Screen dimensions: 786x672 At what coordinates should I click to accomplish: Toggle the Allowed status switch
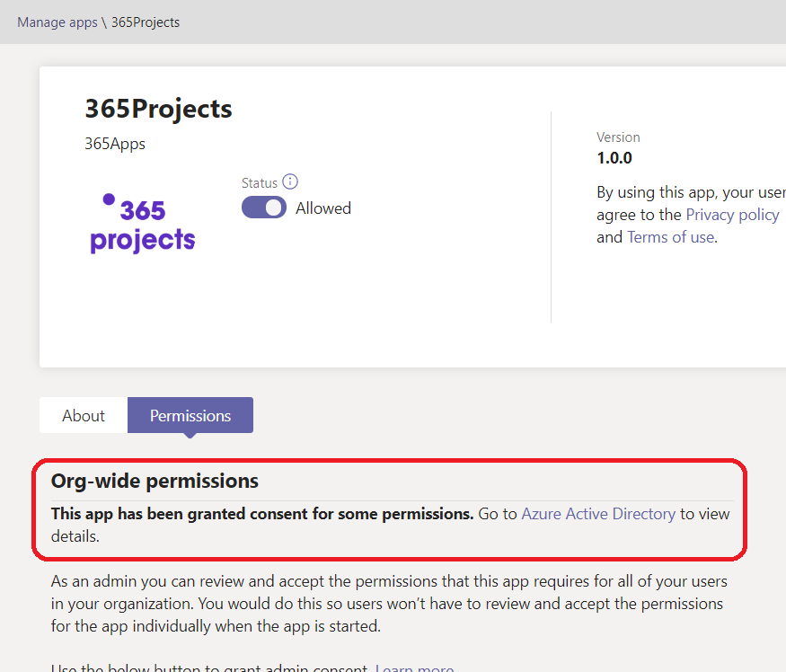click(263, 208)
